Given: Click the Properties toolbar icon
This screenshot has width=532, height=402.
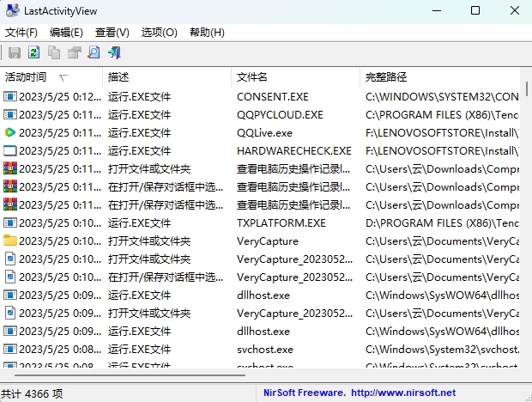Looking at the screenshot, I should pos(75,53).
